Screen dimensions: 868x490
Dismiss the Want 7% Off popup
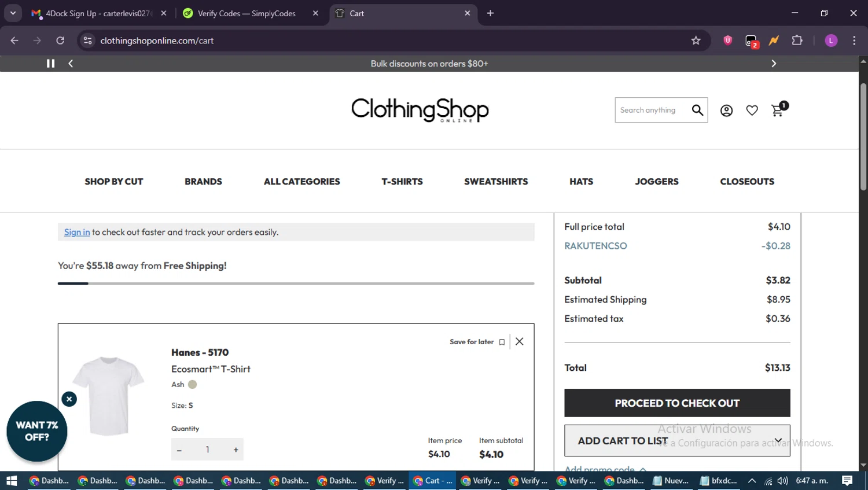[69, 399]
